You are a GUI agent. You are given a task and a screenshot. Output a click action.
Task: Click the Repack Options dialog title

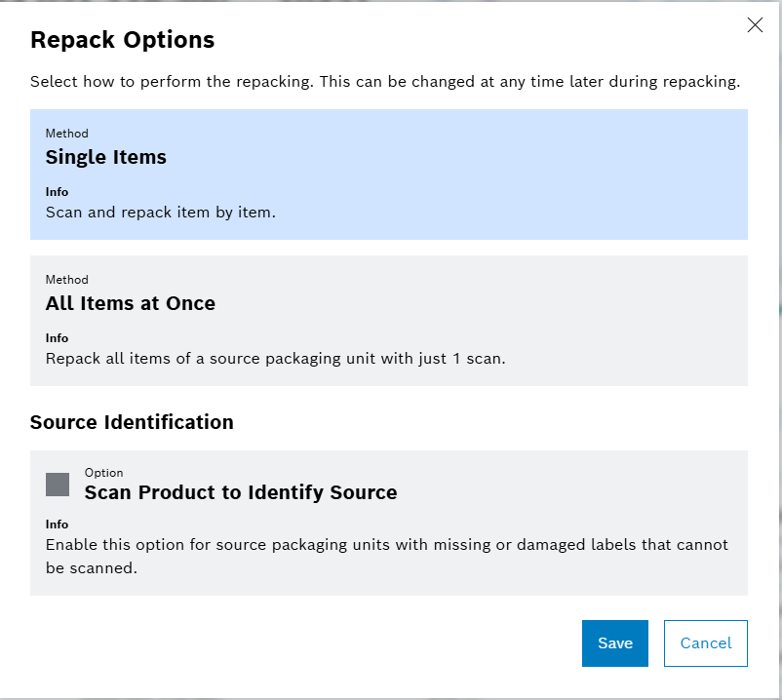point(122,40)
